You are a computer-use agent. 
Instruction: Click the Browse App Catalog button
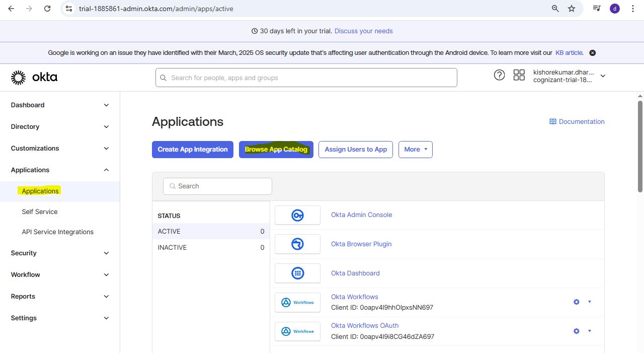pyautogui.click(x=276, y=150)
